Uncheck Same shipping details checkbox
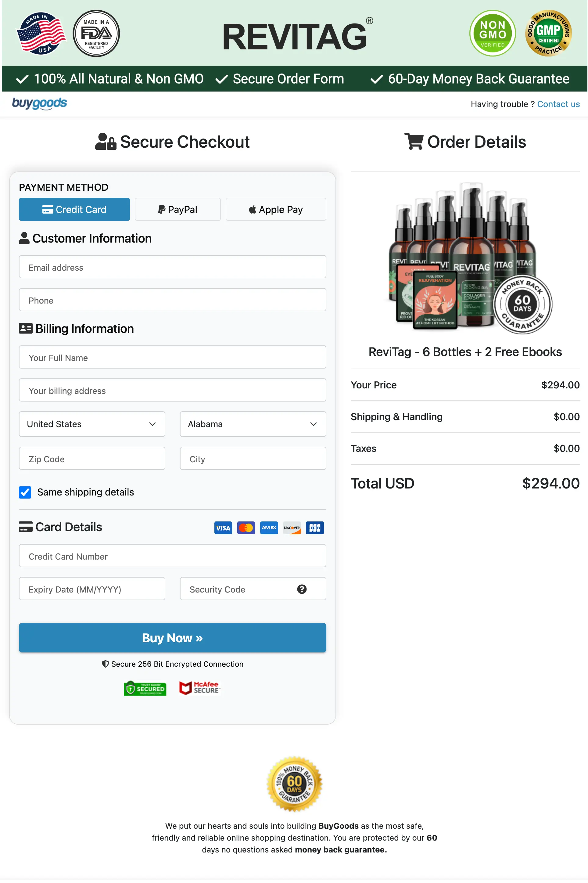 pyautogui.click(x=25, y=492)
